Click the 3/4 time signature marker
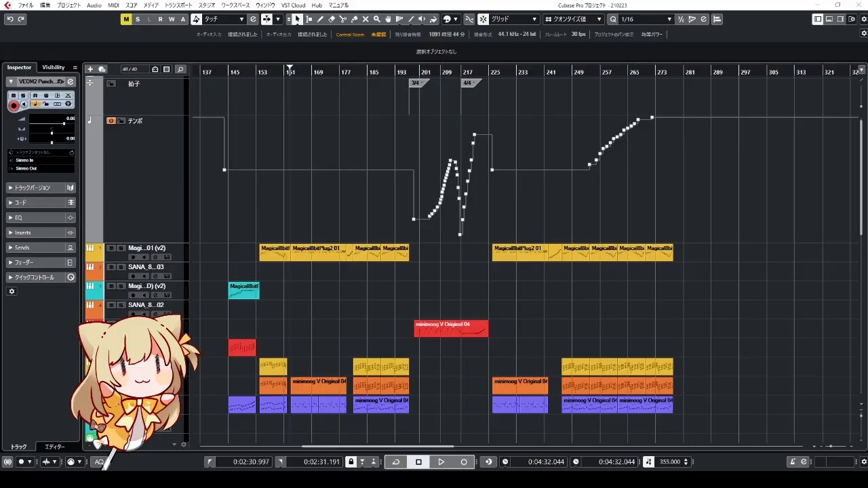The image size is (868, 488). 418,83
